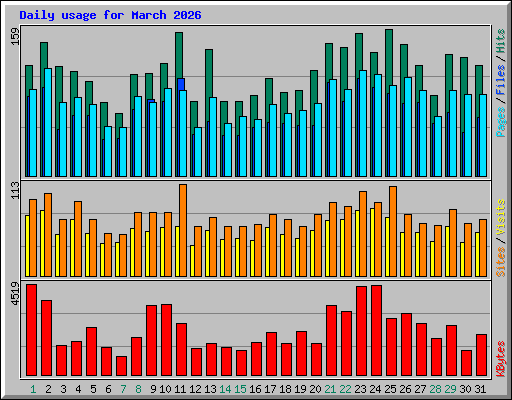Click day 27 on the x-axis
Screen dimensions: 512x400
420,389
